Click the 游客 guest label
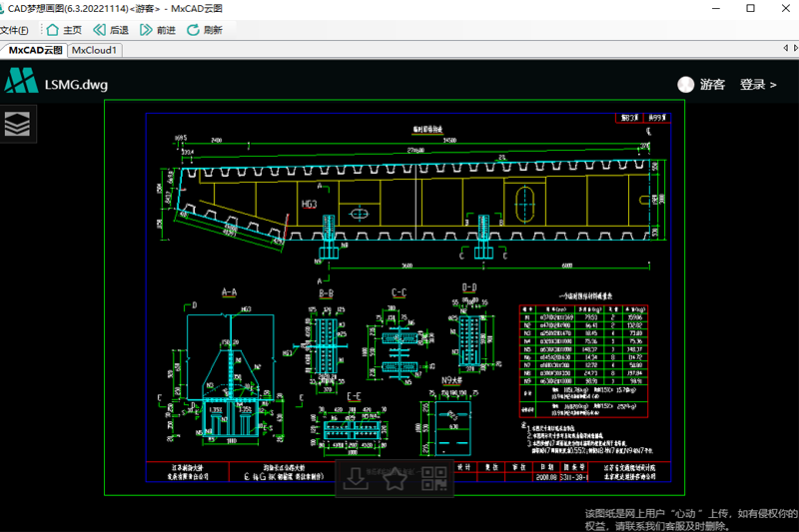 tap(712, 85)
